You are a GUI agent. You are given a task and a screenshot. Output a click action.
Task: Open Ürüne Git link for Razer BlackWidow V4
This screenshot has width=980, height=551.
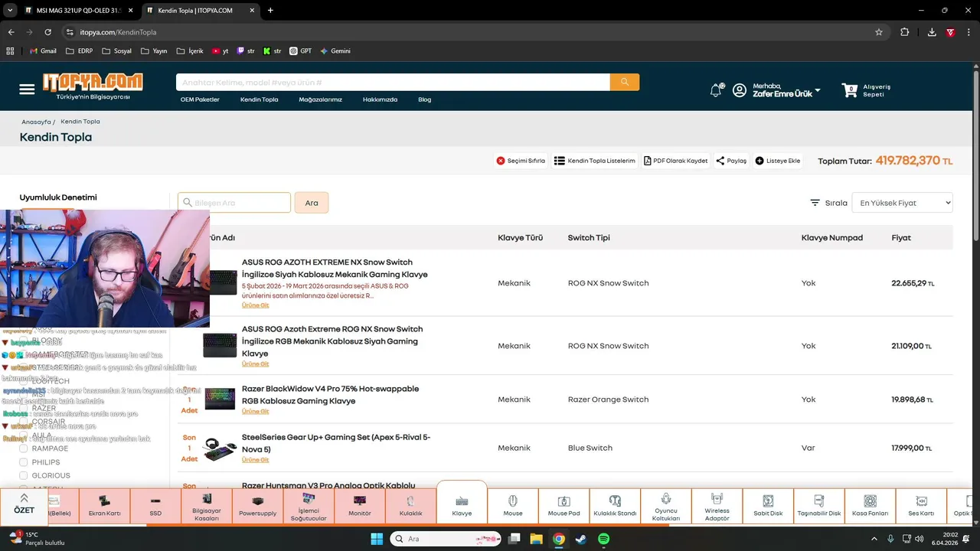click(255, 411)
